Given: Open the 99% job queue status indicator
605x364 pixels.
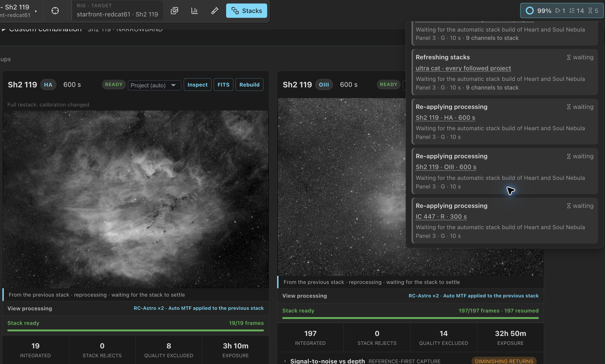Looking at the screenshot, I should tap(562, 11).
